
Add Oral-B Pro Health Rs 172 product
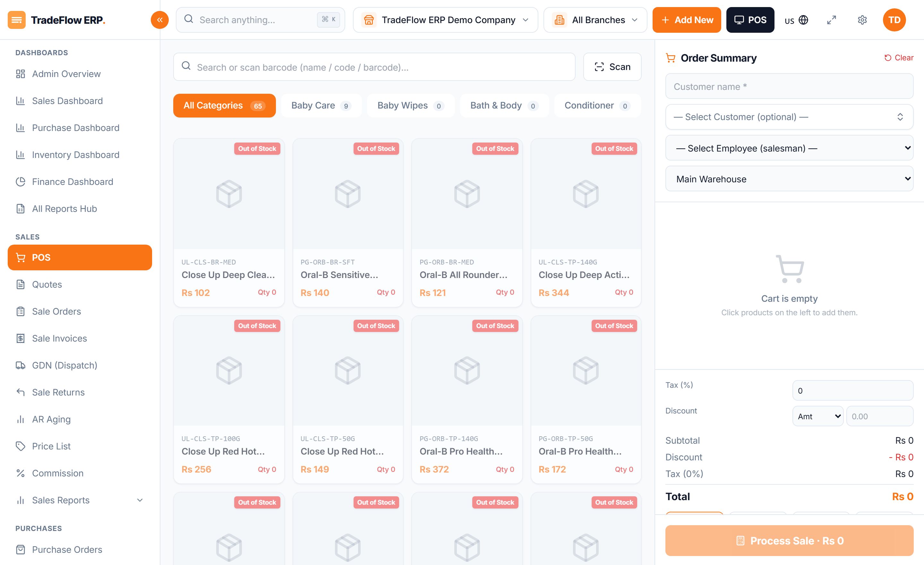tap(586, 400)
